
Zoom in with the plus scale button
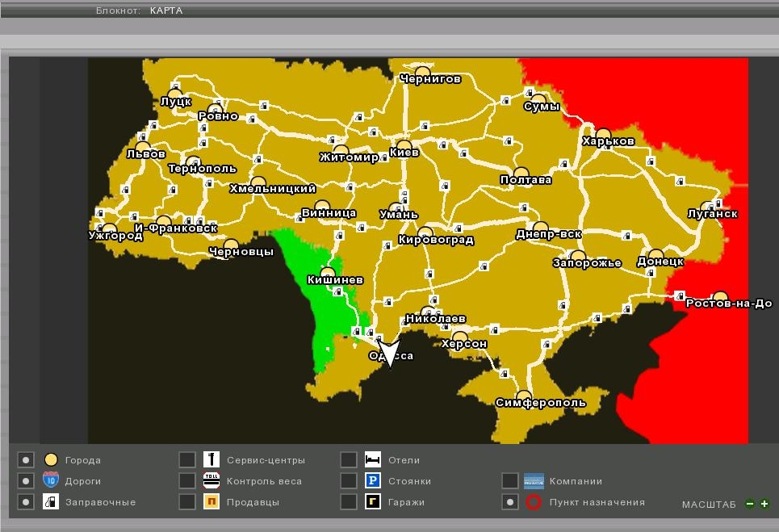pos(764,505)
